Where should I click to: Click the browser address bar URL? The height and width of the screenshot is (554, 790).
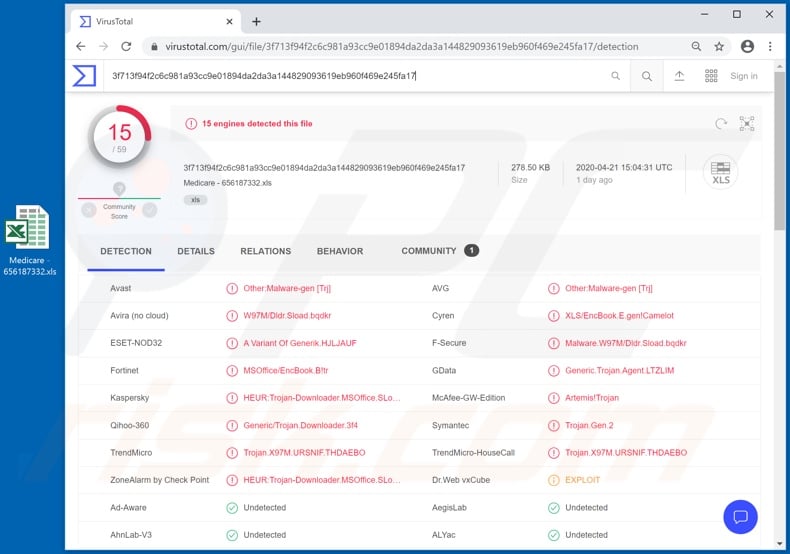[x=402, y=46]
